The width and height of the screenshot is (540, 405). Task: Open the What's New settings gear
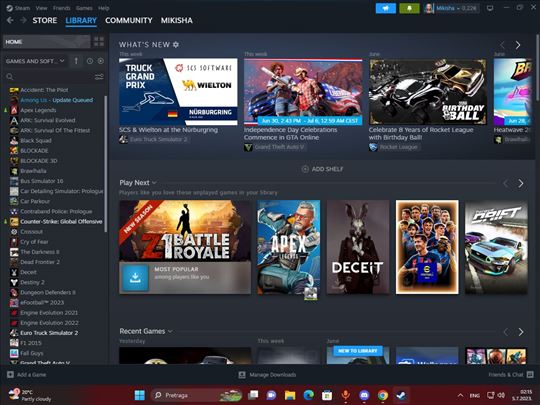coord(176,44)
